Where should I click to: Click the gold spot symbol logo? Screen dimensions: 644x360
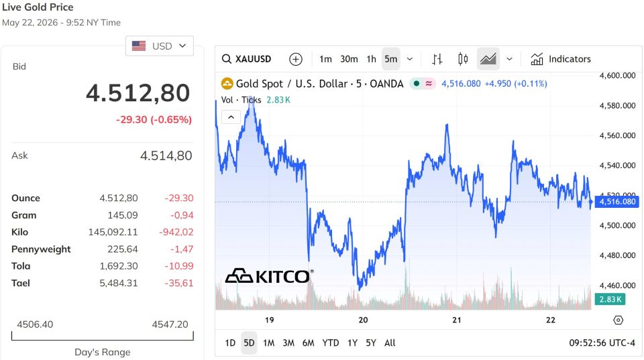click(x=227, y=84)
